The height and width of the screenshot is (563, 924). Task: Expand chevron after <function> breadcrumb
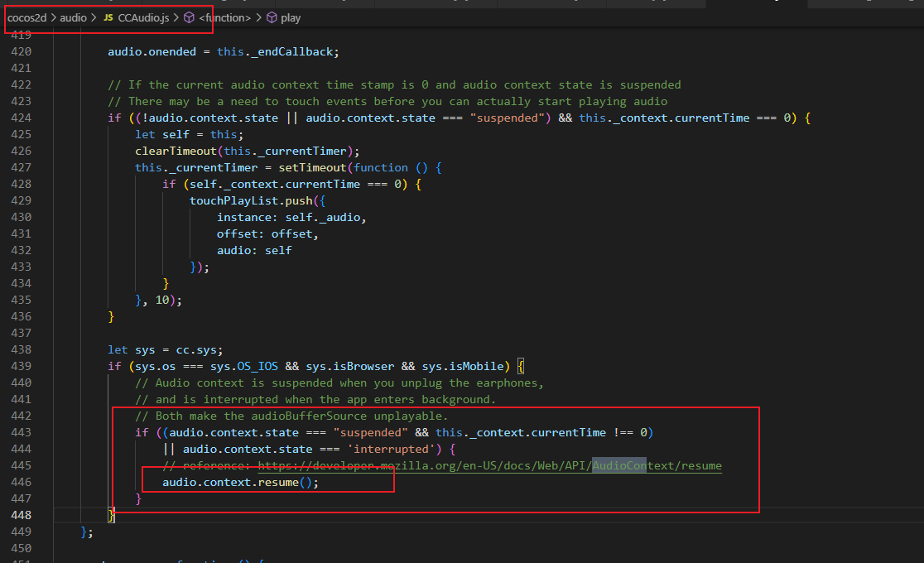[258, 17]
